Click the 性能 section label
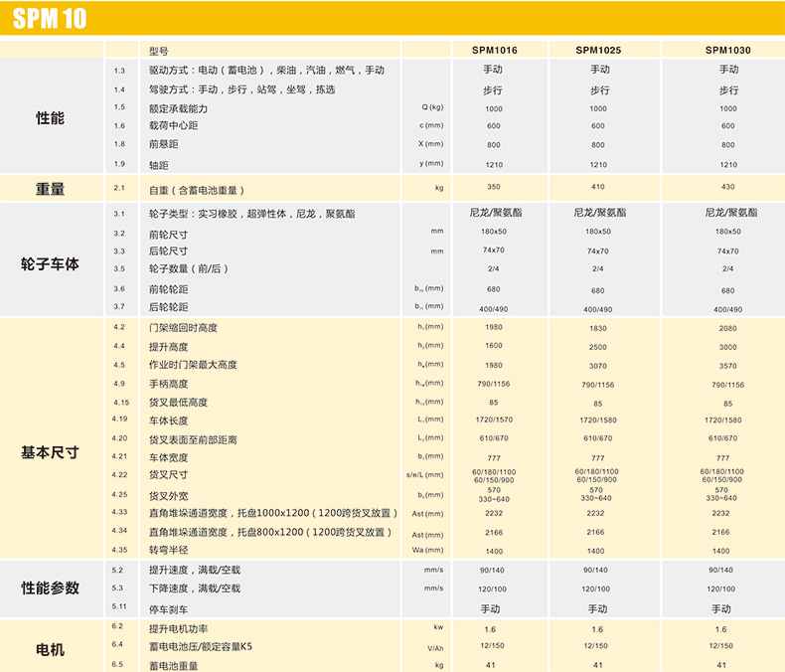The width and height of the screenshot is (785, 672). 50,117
